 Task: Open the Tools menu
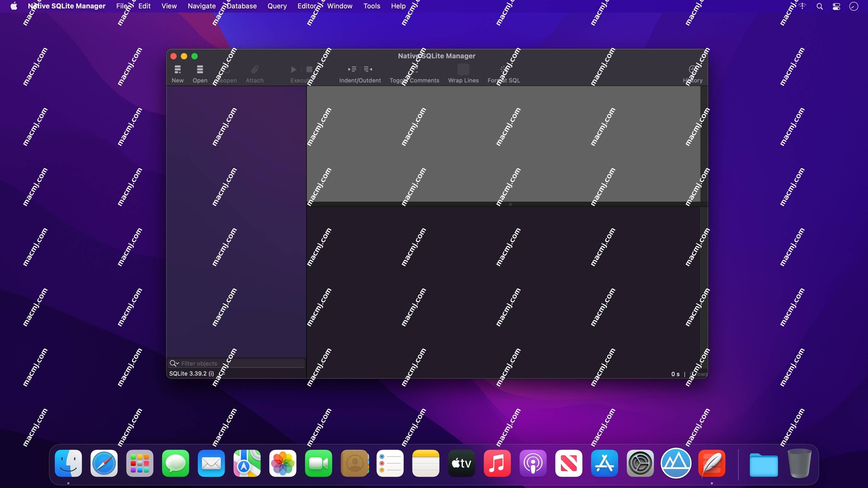click(x=371, y=6)
